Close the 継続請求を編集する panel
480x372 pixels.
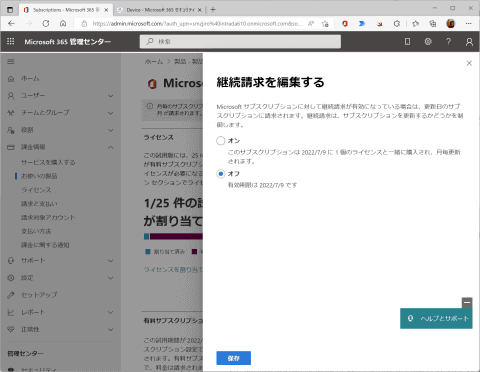(469, 63)
